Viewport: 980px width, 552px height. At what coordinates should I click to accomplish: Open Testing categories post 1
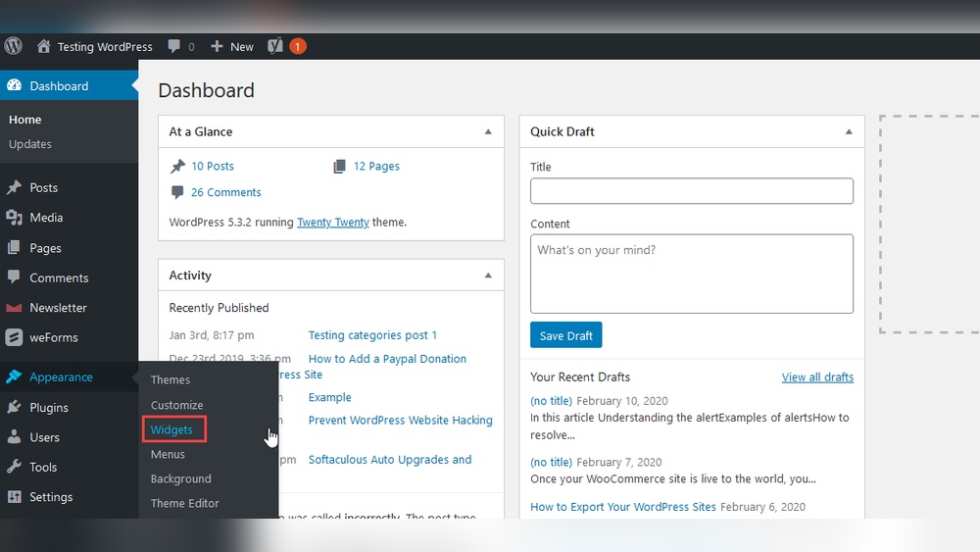coord(372,335)
